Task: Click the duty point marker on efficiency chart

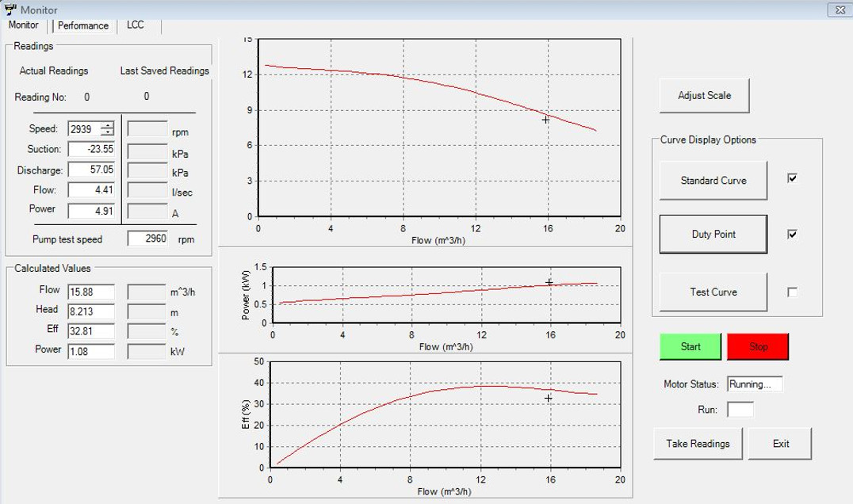Action: coord(548,398)
